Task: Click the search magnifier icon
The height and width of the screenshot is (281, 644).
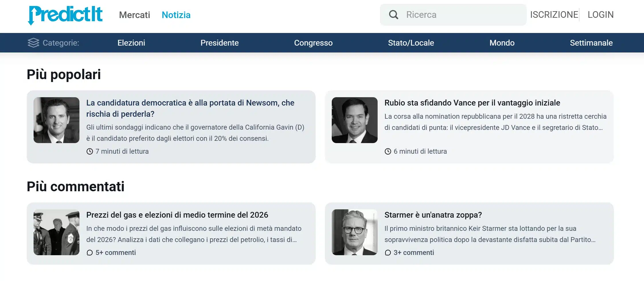Action: click(393, 15)
